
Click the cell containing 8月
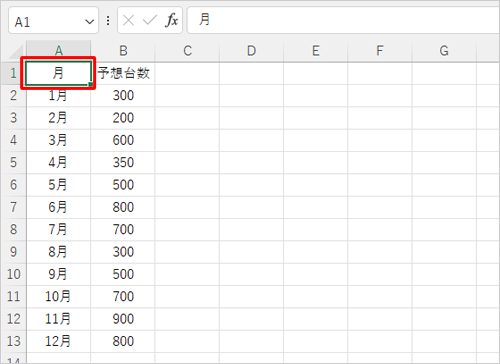tap(58, 252)
